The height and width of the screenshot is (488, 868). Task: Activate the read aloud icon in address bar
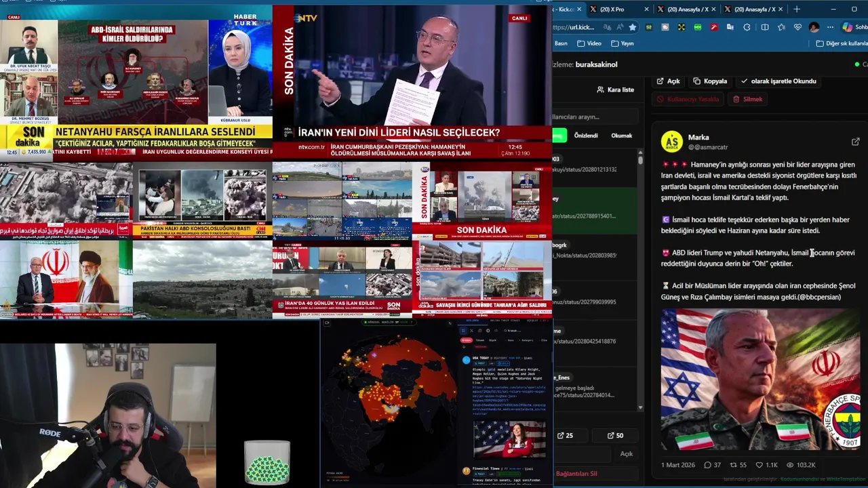tap(620, 27)
